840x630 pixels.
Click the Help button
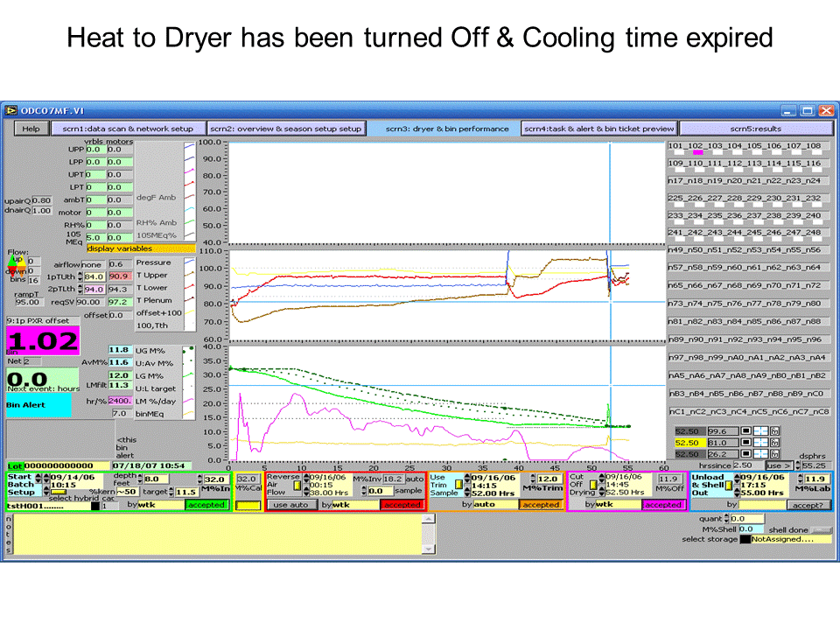tap(31, 129)
